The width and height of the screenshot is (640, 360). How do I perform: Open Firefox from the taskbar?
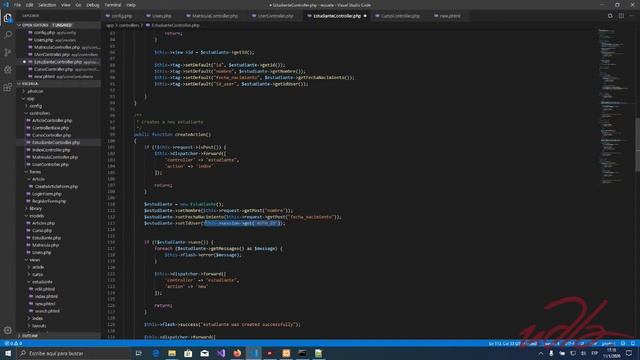pyautogui.click(x=237, y=353)
